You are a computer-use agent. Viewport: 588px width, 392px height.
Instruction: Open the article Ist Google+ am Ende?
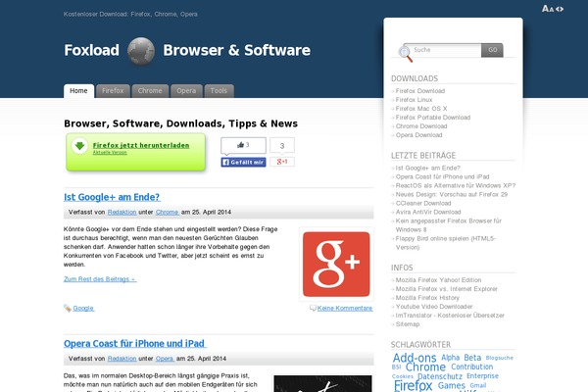coord(112,197)
